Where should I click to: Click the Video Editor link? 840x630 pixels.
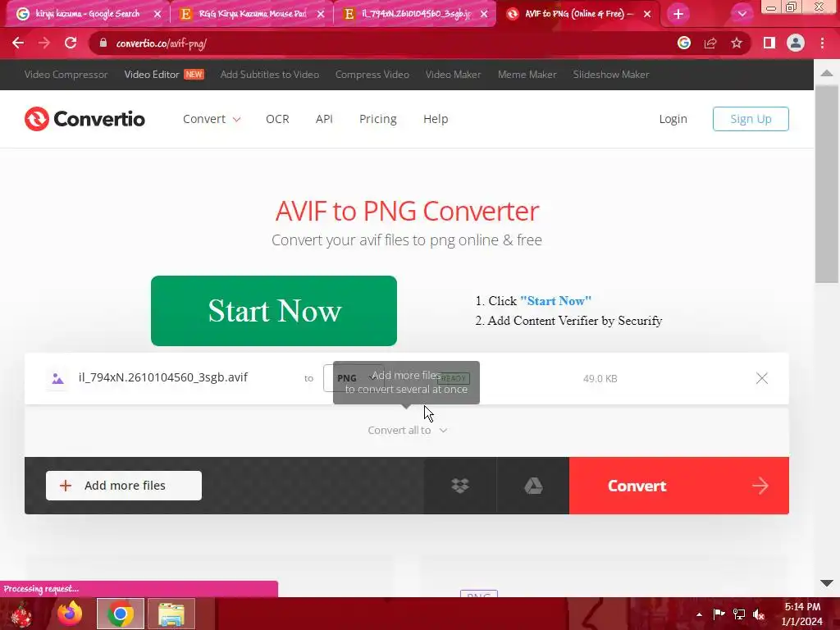point(152,75)
